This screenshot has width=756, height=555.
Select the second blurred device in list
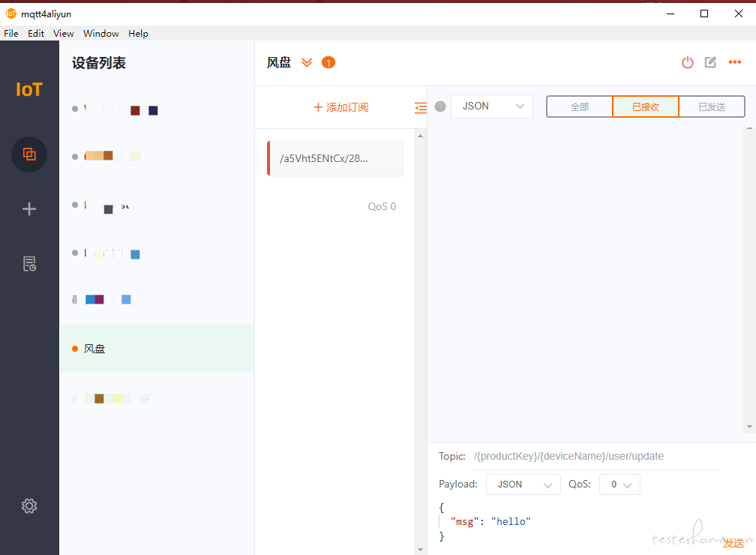coord(157,156)
